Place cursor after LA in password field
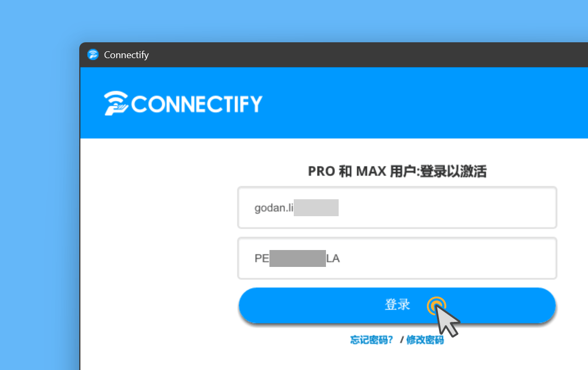Image resolution: width=588 pixels, height=370 pixels. coord(341,258)
